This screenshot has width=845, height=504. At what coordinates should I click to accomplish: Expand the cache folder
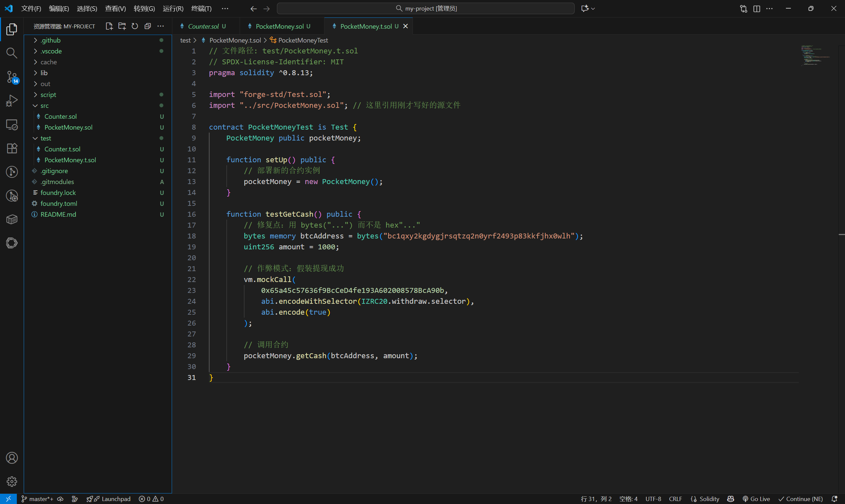[97, 62]
